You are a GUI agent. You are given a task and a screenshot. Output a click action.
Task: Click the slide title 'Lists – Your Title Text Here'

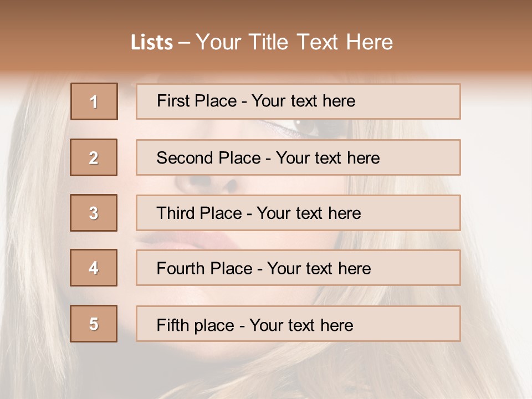pyautogui.click(x=262, y=42)
